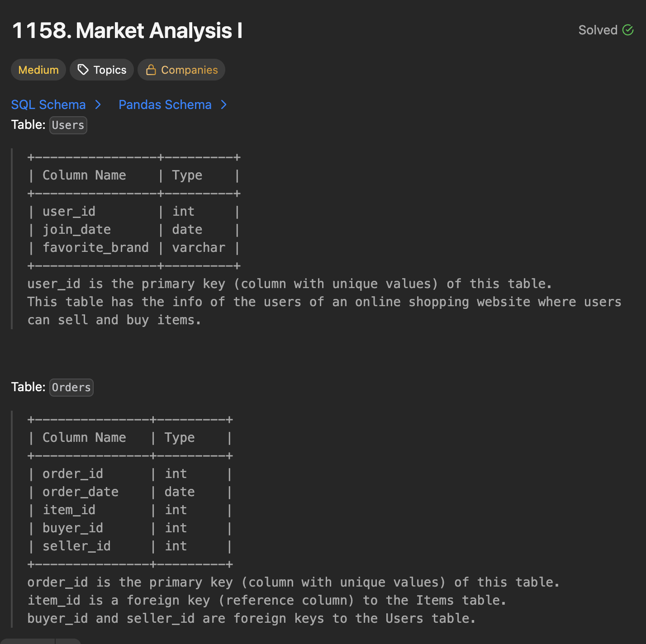Click the Medium difficulty badge
646x644 pixels.
point(38,70)
